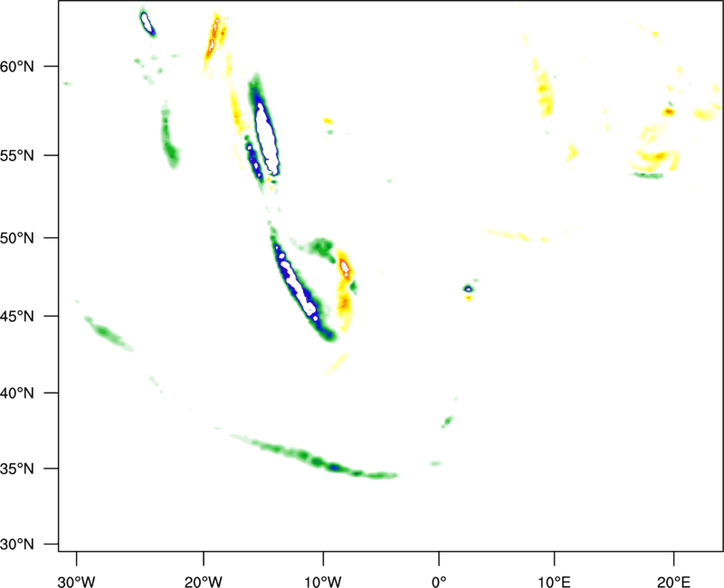Select the 10°W axis label
Screen dimensions: 724x588
click(x=323, y=582)
